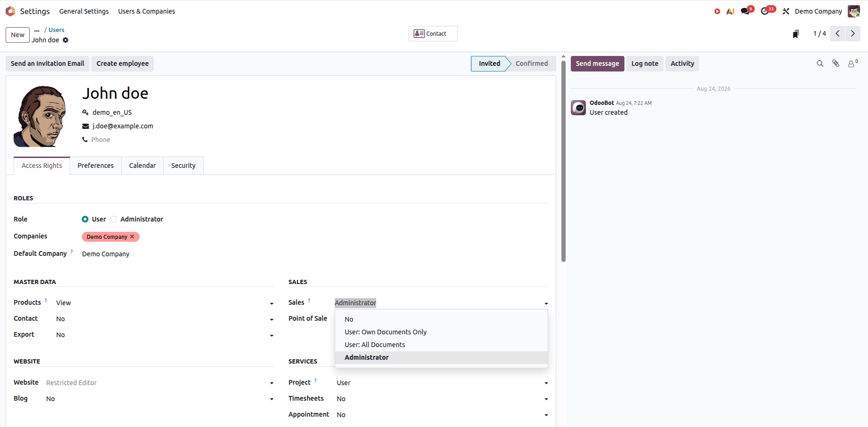Click the red recording indicator icon
This screenshot has width=868, height=427.
pyautogui.click(x=717, y=11)
